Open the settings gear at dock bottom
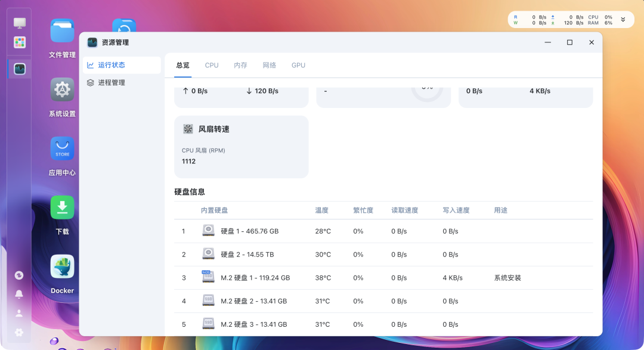 point(18,332)
